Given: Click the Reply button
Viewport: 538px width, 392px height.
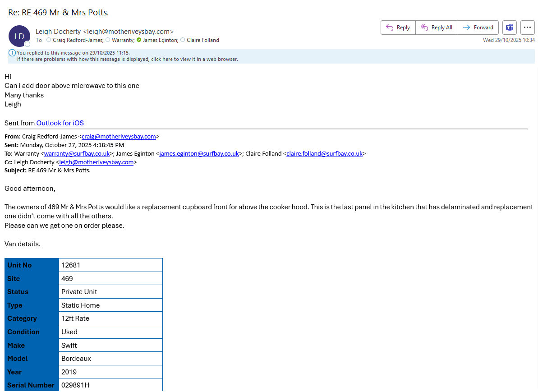Looking at the screenshot, I should (398, 28).
